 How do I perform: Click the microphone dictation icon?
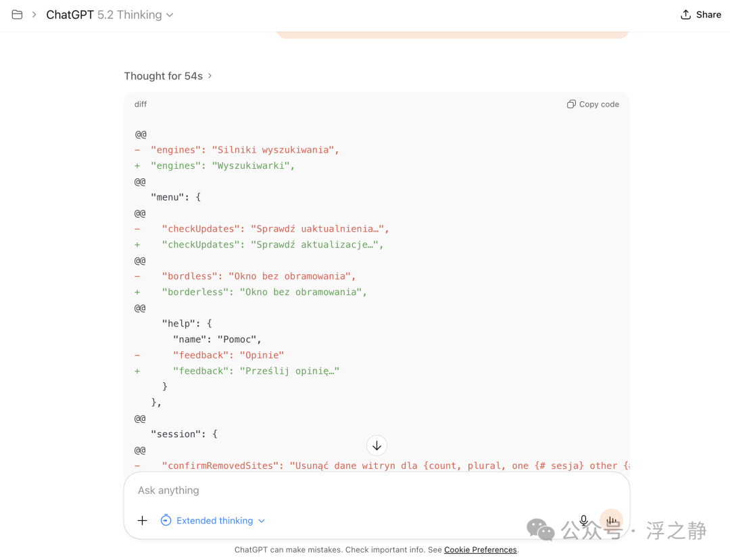coord(584,520)
